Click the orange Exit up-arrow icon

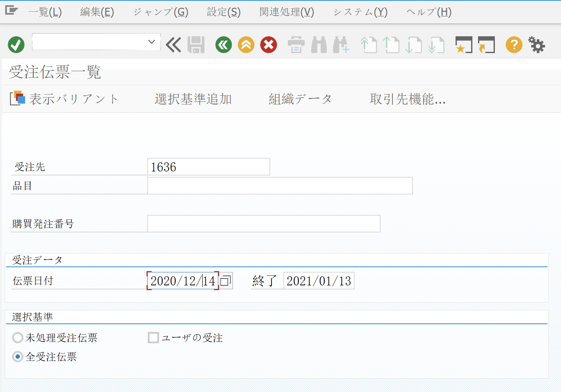(x=245, y=44)
